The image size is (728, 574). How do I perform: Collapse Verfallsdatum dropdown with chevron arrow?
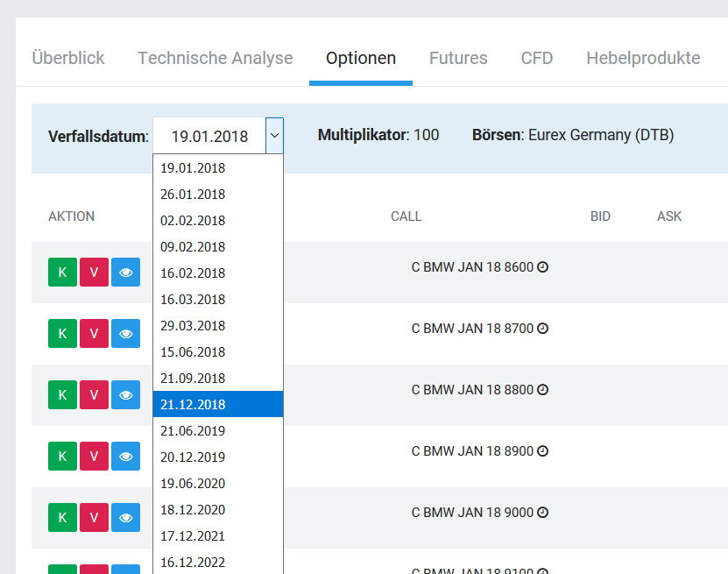[x=274, y=136]
